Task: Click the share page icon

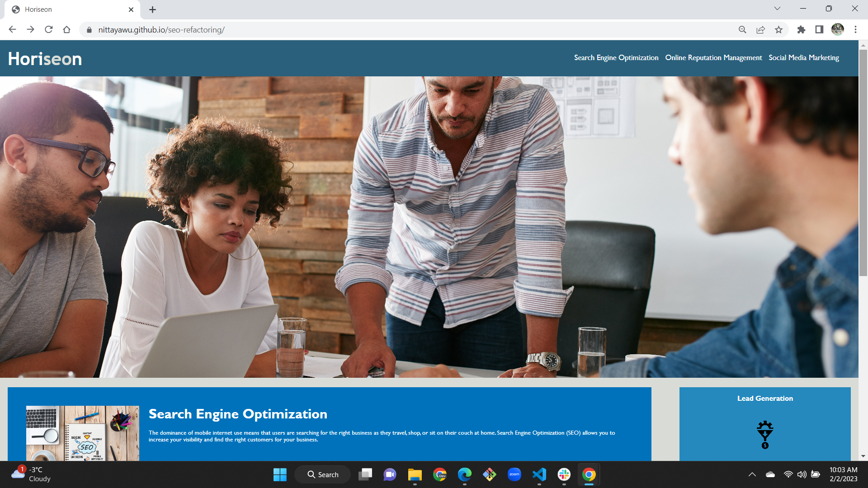Action: click(x=760, y=30)
